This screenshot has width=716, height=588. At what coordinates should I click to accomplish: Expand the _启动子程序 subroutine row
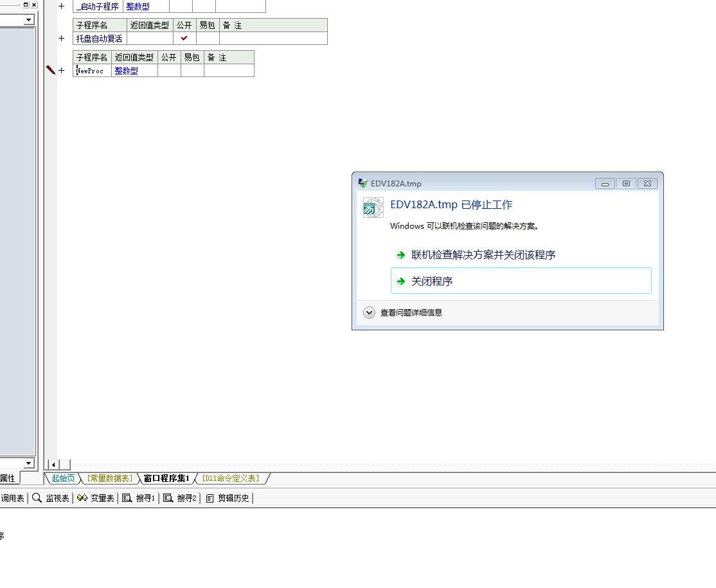62,6
